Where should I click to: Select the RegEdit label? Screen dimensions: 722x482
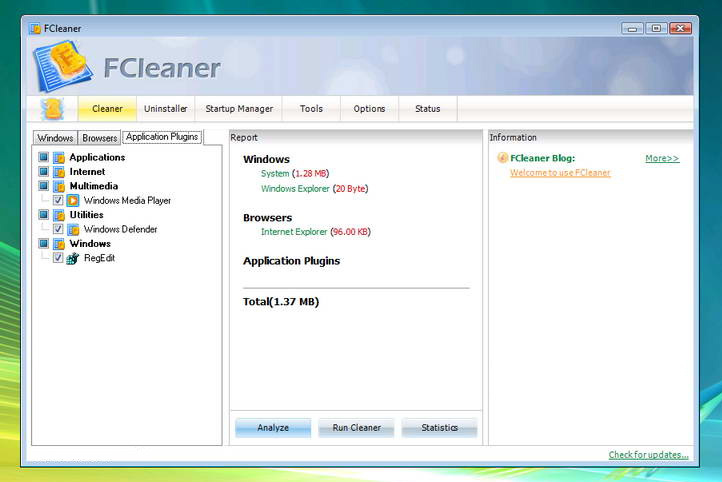coord(99,258)
